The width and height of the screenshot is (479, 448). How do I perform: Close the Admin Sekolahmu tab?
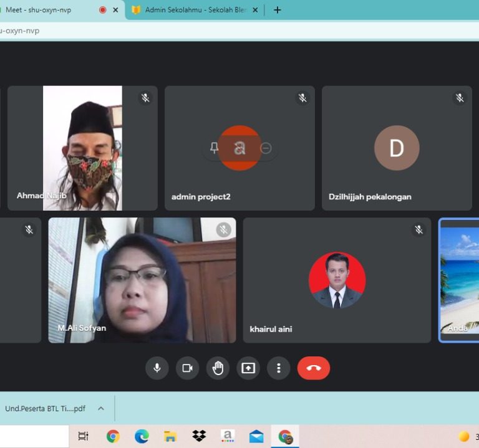coord(255,10)
